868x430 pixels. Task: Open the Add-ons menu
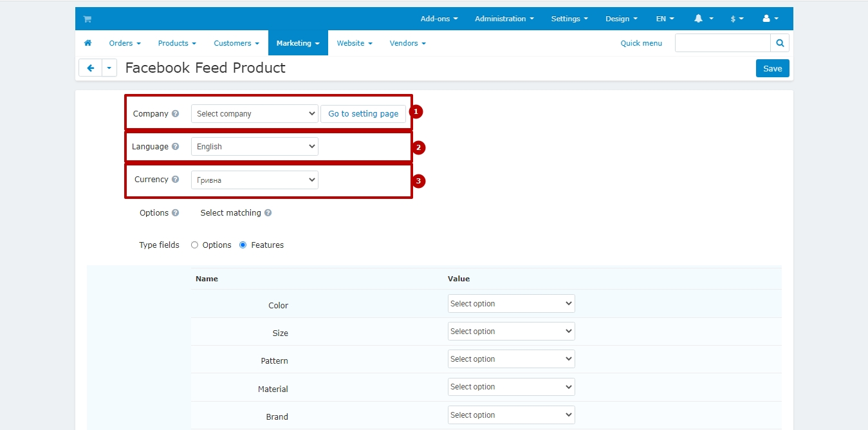[439, 19]
